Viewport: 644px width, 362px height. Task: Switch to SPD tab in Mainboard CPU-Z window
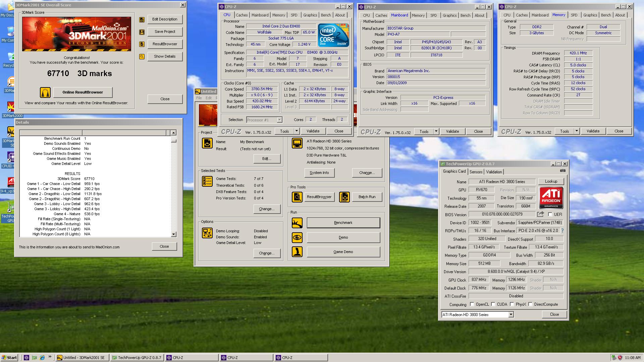(434, 15)
